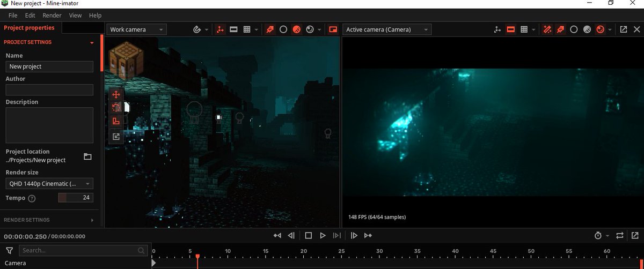Toggle work camera gizmo controls icon
Screen dimensions: 644x269
coord(221,29)
